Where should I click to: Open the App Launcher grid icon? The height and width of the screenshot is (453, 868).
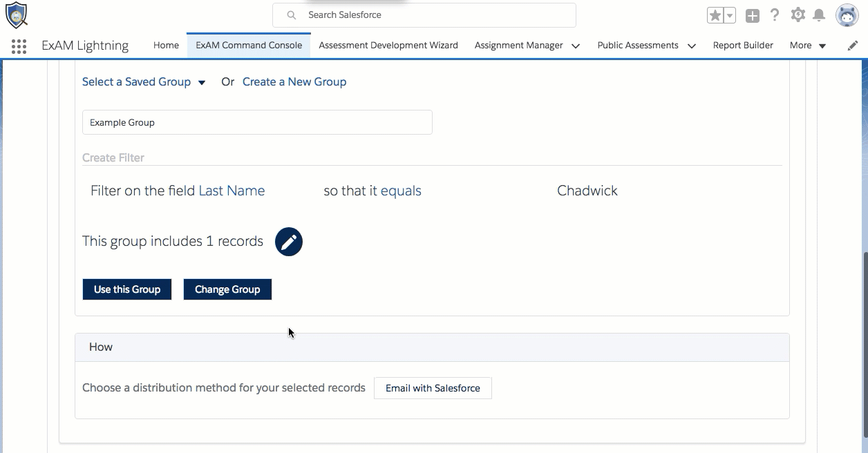19,46
